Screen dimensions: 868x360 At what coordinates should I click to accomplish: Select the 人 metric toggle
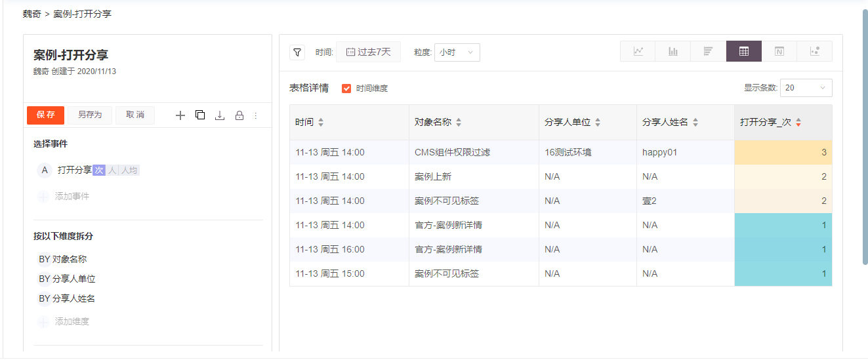click(112, 170)
